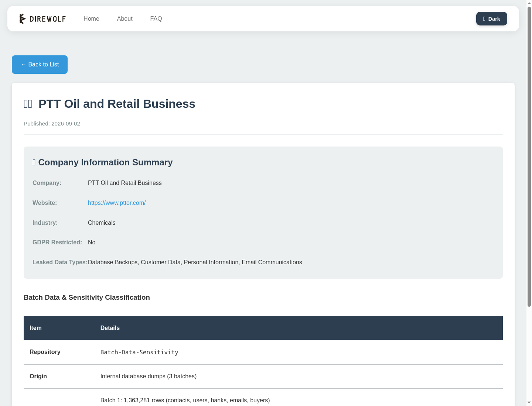
Task: Click the GDPR Restricted value No
Action: [x=92, y=242]
